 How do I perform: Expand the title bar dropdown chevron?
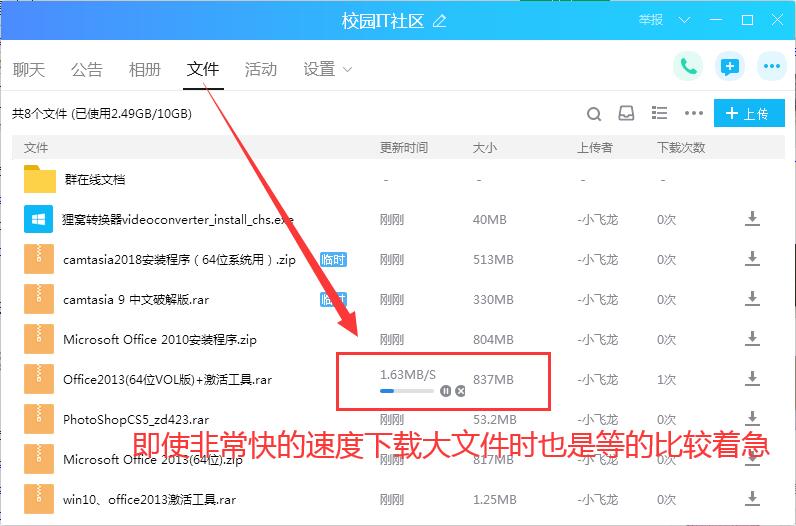coord(684,20)
